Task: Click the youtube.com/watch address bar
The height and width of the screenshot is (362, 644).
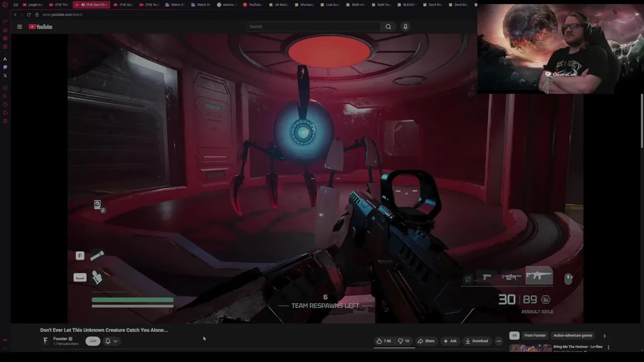Action: tap(62, 15)
